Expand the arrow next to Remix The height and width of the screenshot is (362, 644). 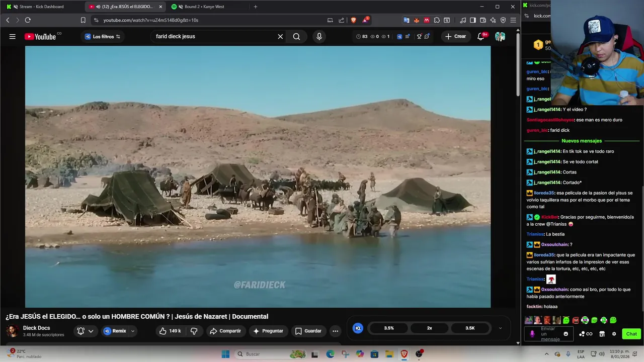tap(133, 331)
